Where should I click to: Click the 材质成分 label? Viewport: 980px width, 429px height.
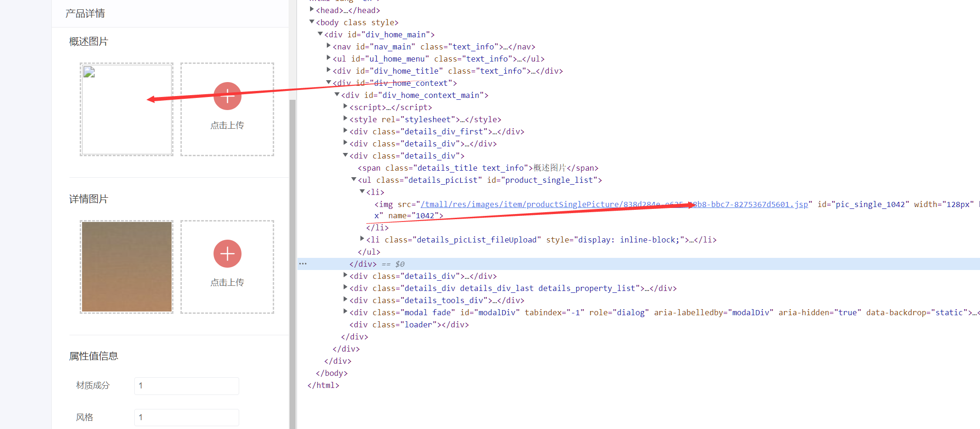point(93,385)
